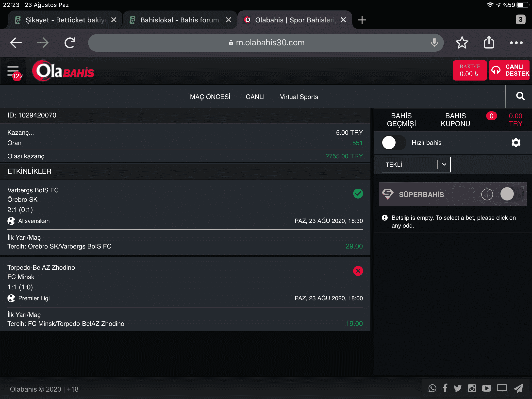The width and height of the screenshot is (532, 399).
Task: Open the Twitter icon in footer
Action: pyautogui.click(x=458, y=388)
